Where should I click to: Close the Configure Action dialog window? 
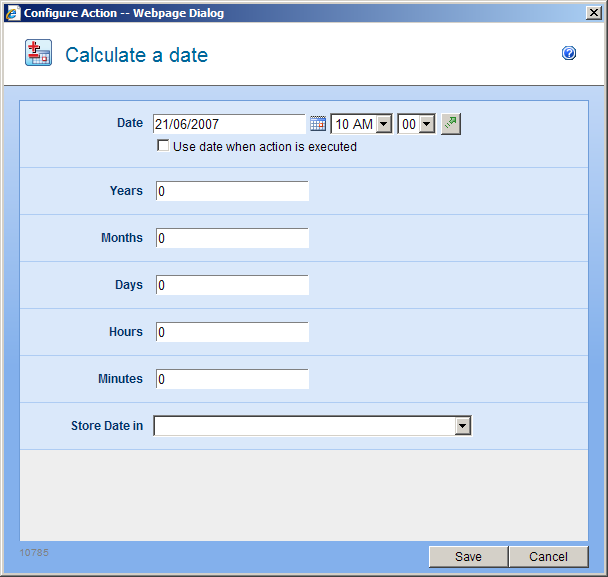pos(593,13)
